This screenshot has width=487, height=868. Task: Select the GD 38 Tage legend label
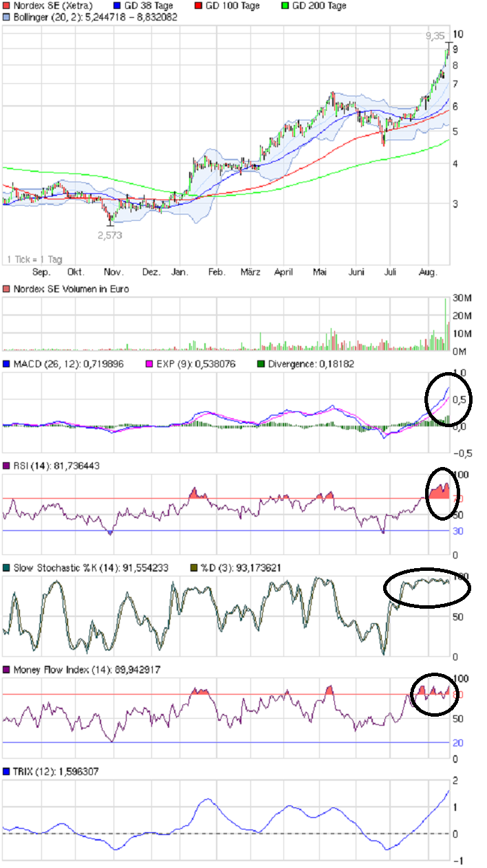point(149,6)
